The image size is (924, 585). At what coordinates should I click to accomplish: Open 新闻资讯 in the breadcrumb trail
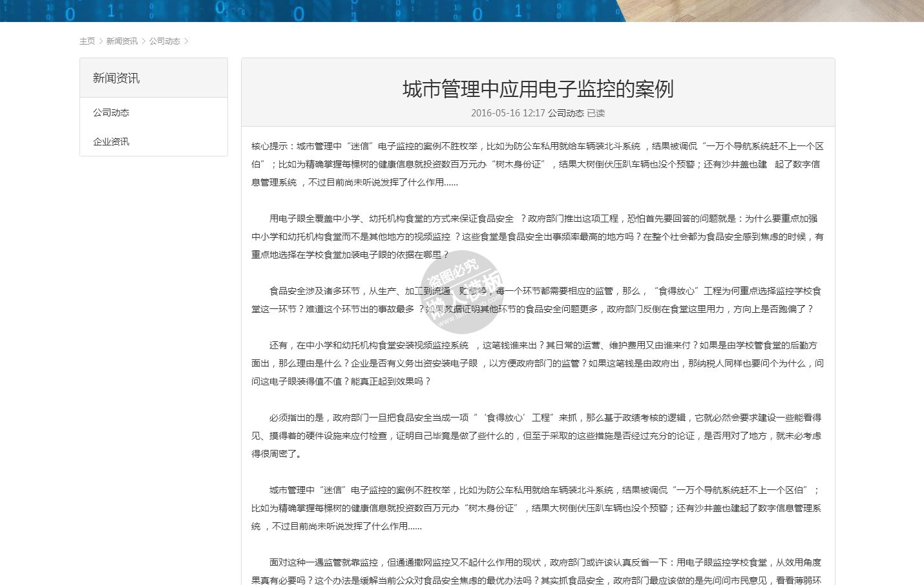[121, 41]
